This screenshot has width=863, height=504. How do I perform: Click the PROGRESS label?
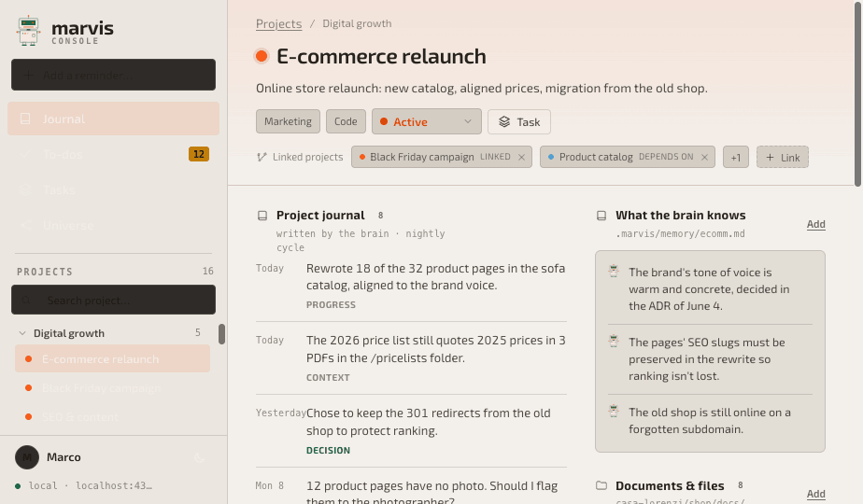331,305
